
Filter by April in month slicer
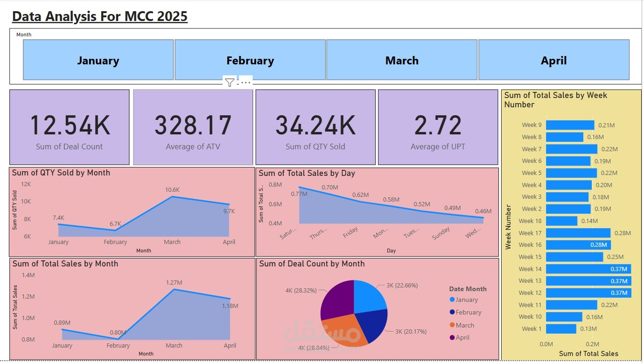(x=554, y=60)
